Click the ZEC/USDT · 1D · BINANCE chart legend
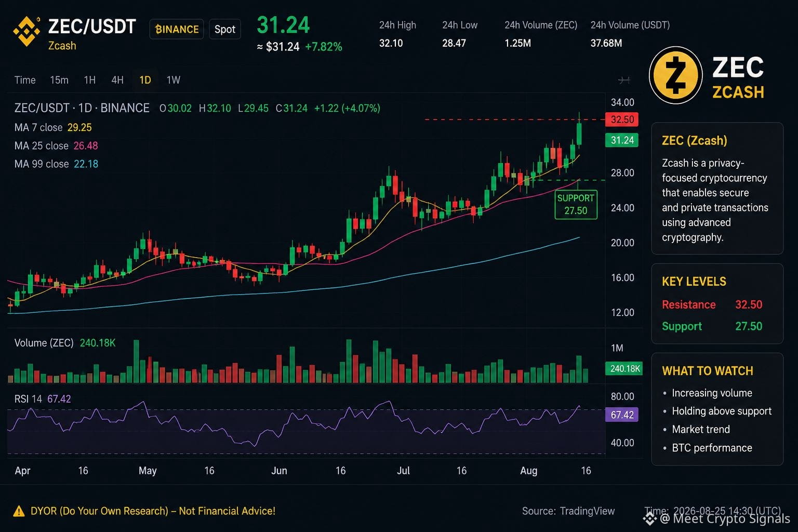The image size is (798, 532). 82,108
